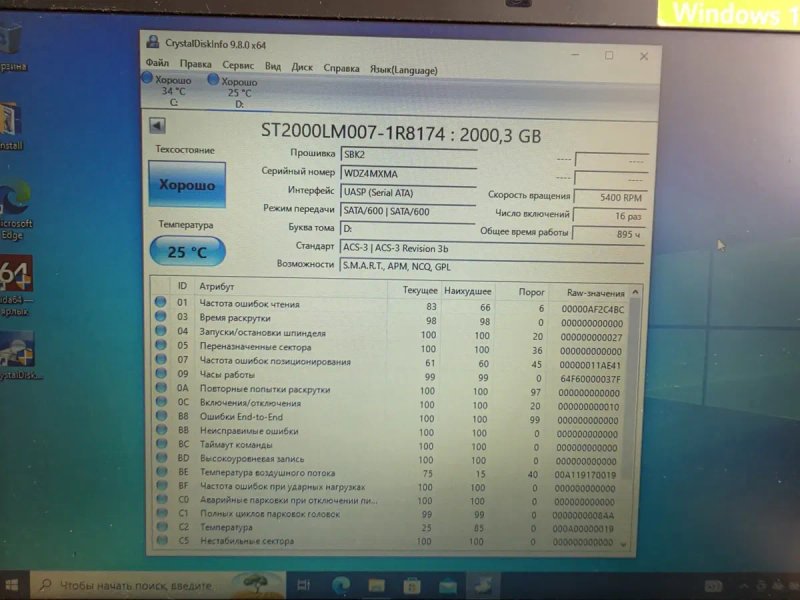The width and height of the screenshot is (800, 600).
Task: Click status icon for Переназначенные сектора
Action: coord(161,345)
